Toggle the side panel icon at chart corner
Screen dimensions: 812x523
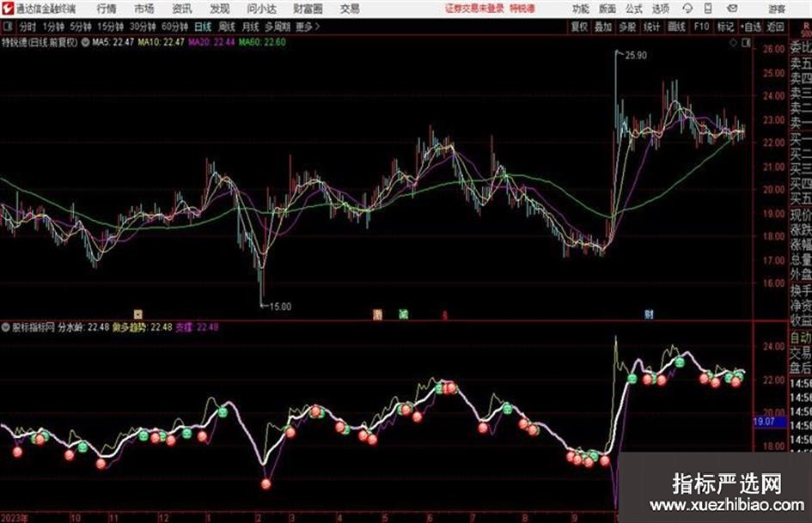[x=746, y=43]
